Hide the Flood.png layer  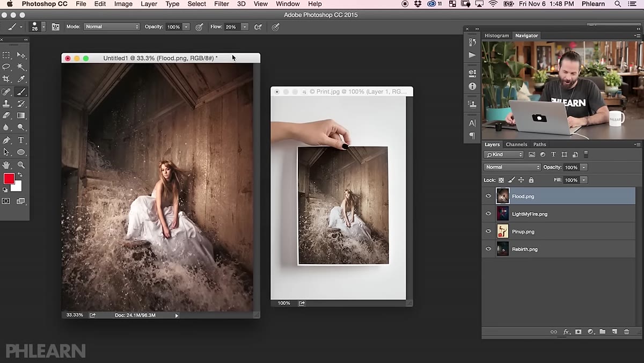coord(488,196)
